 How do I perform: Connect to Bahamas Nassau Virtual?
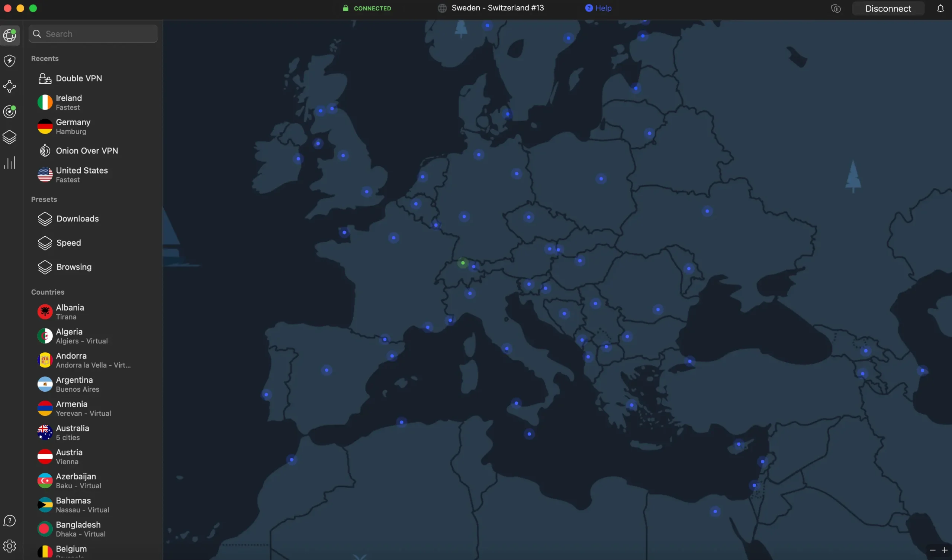click(93, 505)
